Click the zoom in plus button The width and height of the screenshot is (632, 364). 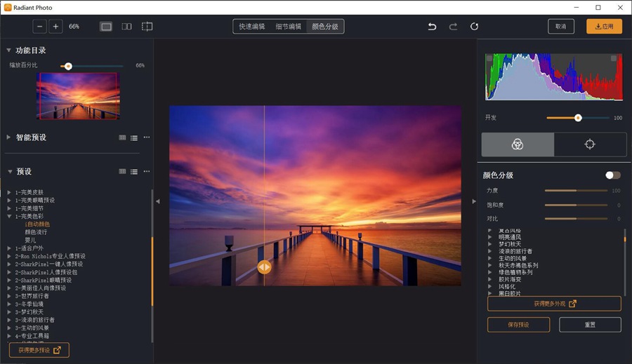tap(55, 27)
